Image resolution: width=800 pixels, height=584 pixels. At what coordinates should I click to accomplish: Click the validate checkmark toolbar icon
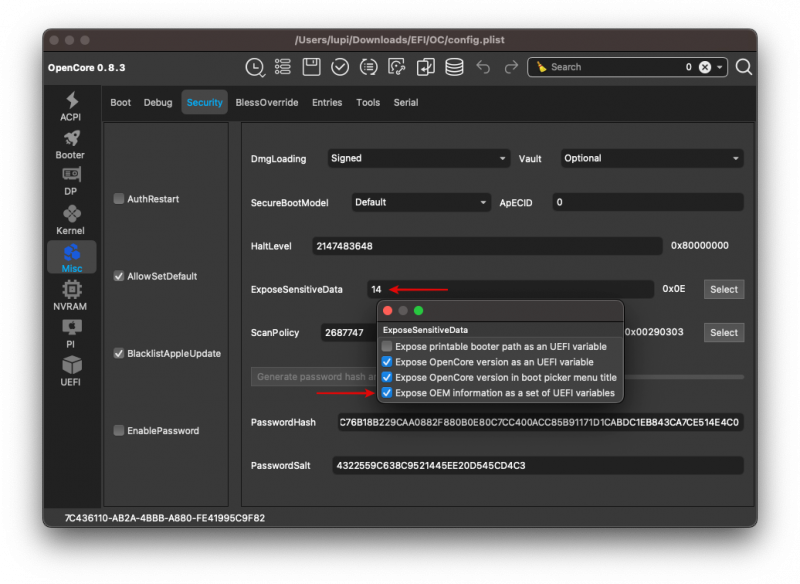(340, 67)
